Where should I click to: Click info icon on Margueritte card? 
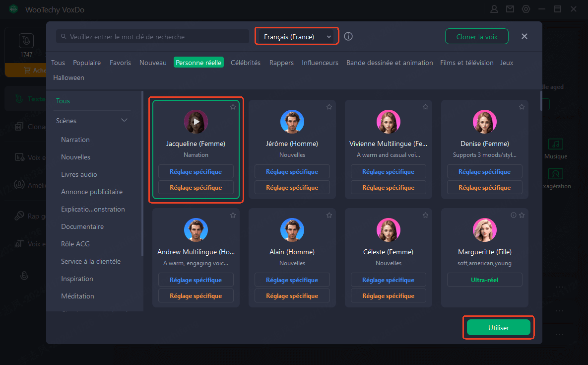(514, 215)
